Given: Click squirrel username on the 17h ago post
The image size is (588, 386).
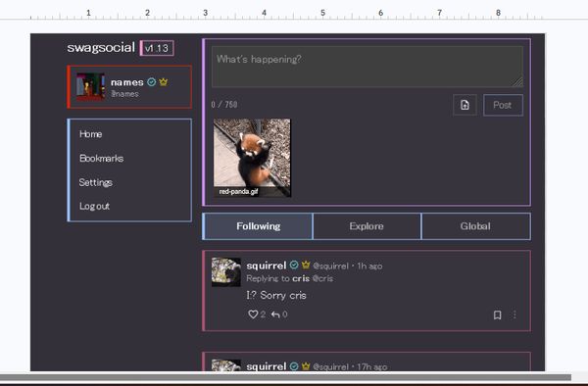Looking at the screenshot, I should (x=267, y=366).
